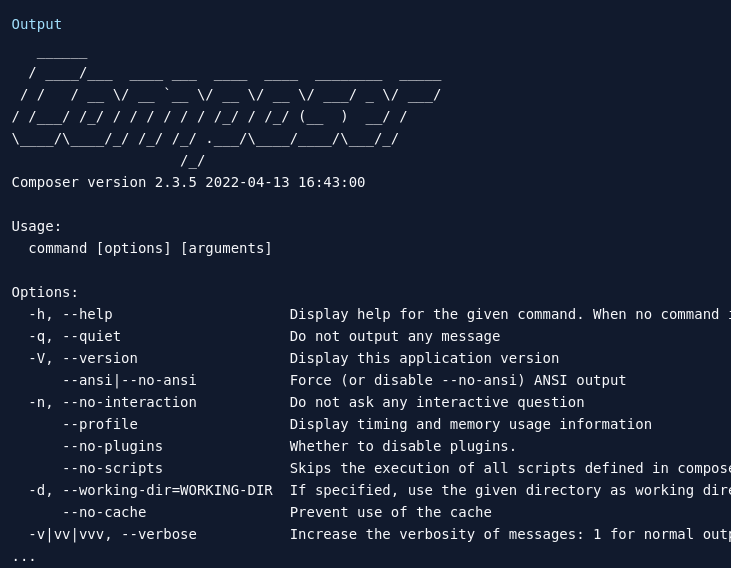731x568 pixels.
Task: Click the Options: section heading
Action: 45,292
